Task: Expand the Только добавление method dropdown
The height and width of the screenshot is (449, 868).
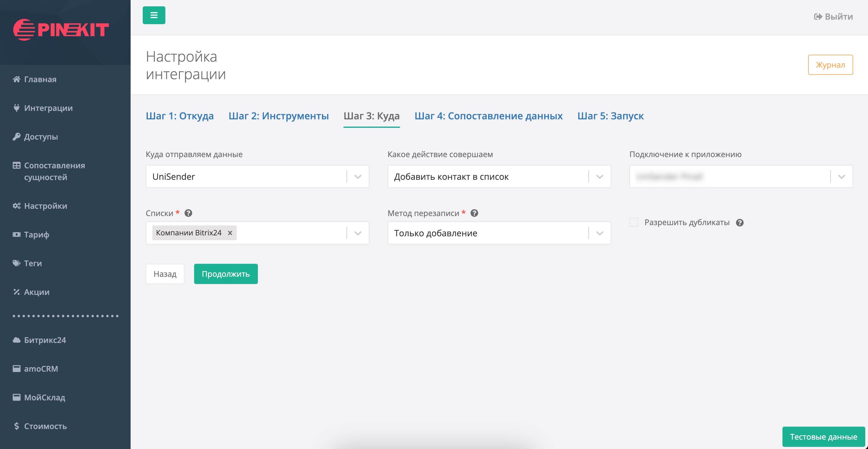Action: click(x=600, y=233)
